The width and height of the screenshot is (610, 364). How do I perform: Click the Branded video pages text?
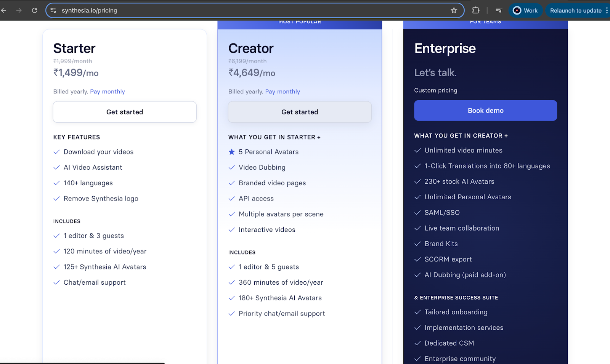(272, 183)
